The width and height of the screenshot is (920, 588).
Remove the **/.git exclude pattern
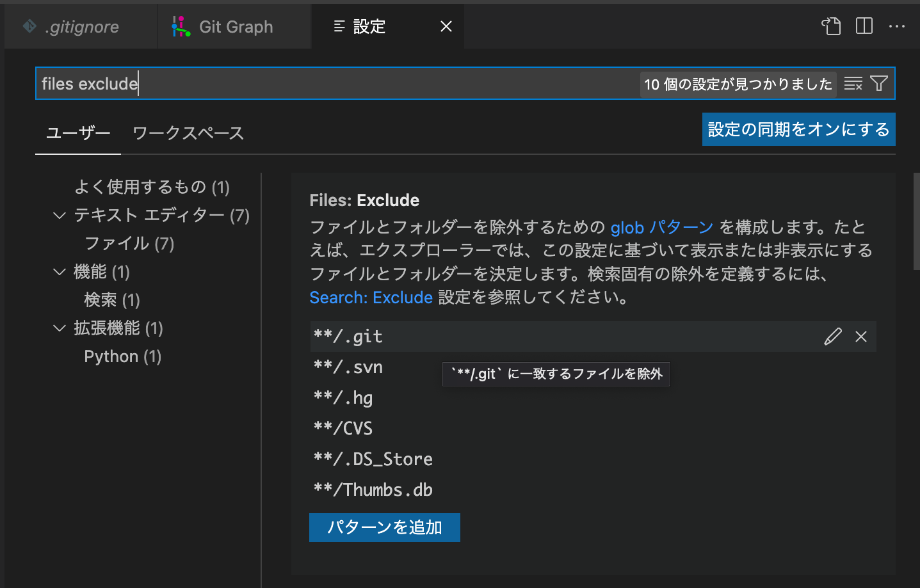pyautogui.click(x=860, y=336)
